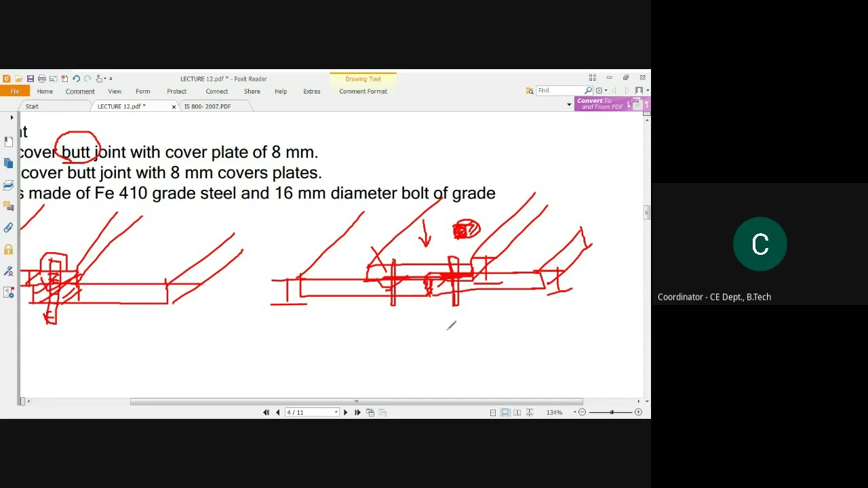Switch to IS 800- 2007.PDF tab
The width and height of the screenshot is (868, 488).
208,106
